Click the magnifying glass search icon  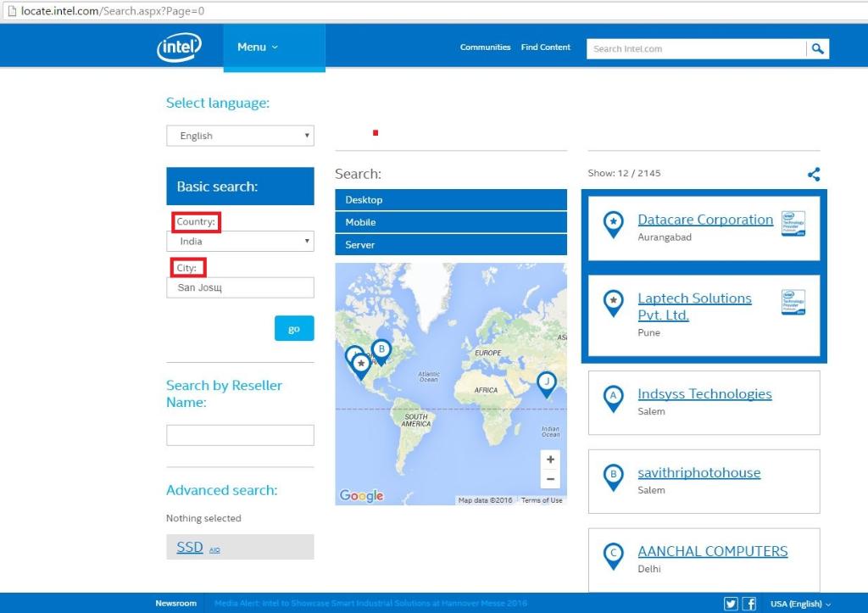point(818,48)
